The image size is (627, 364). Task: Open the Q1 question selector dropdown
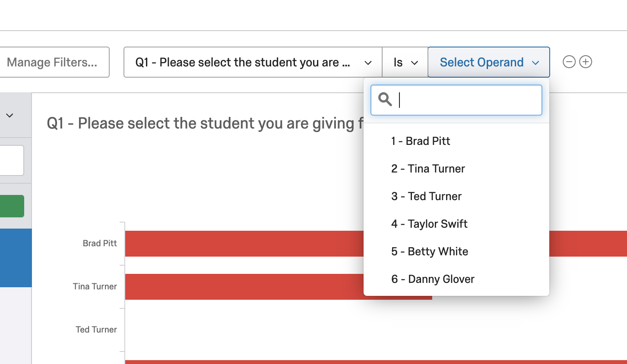(x=253, y=63)
